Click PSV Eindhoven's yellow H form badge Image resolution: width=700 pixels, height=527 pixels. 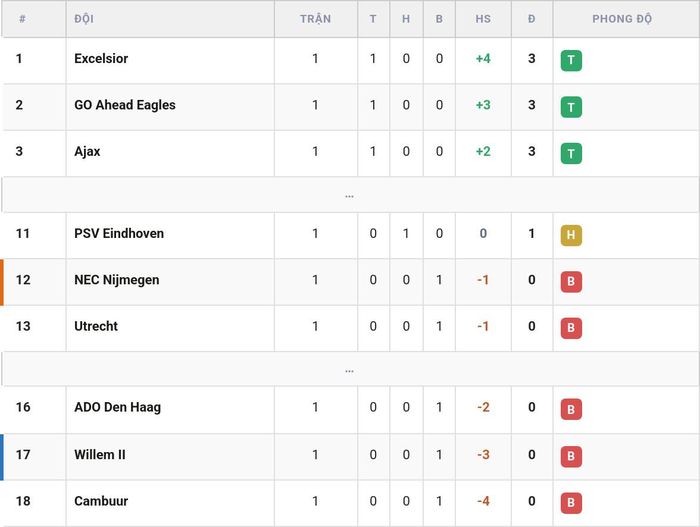tap(571, 235)
